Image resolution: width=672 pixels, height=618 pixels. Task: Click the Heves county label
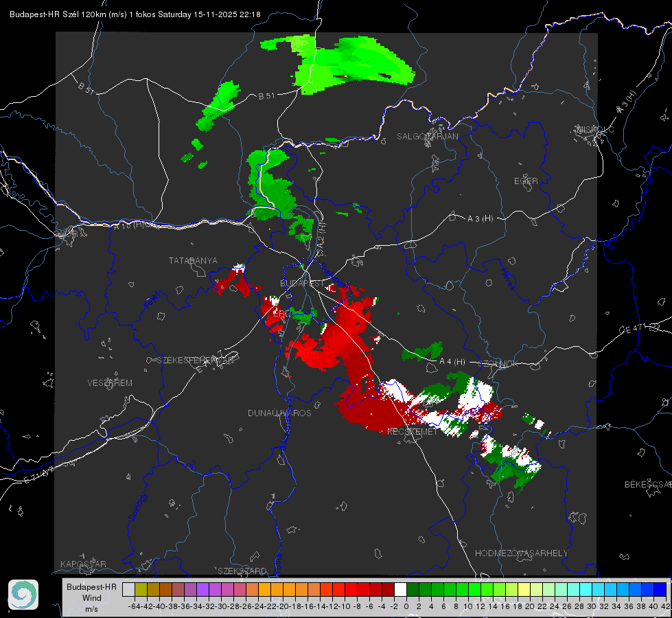[x=507, y=279]
